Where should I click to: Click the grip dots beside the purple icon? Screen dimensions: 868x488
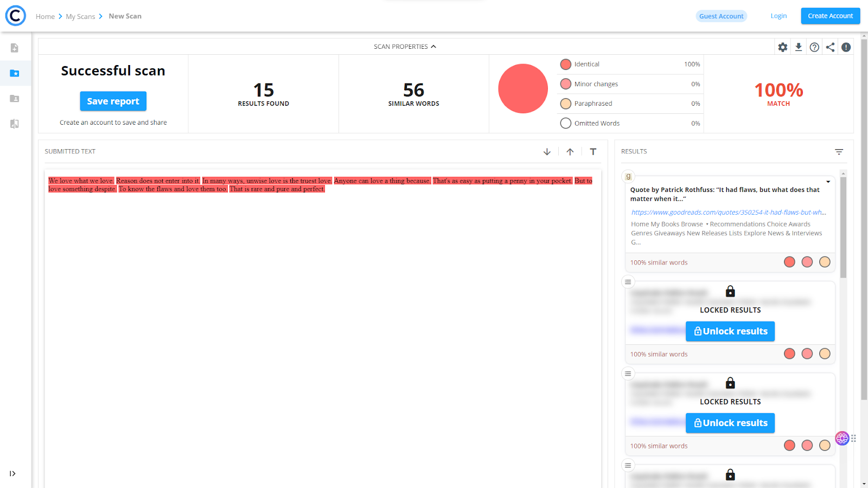pyautogui.click(x=854, y=438)
